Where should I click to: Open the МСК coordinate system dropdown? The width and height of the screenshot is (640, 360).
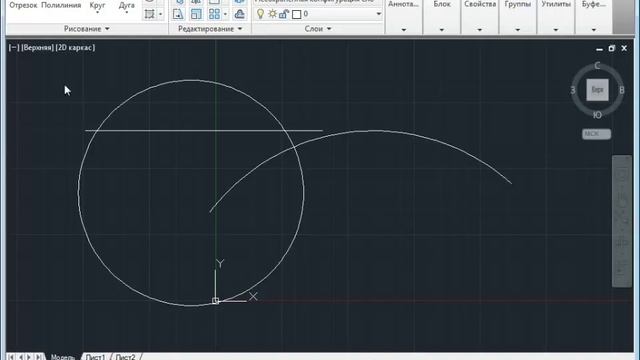coord(596,134)
